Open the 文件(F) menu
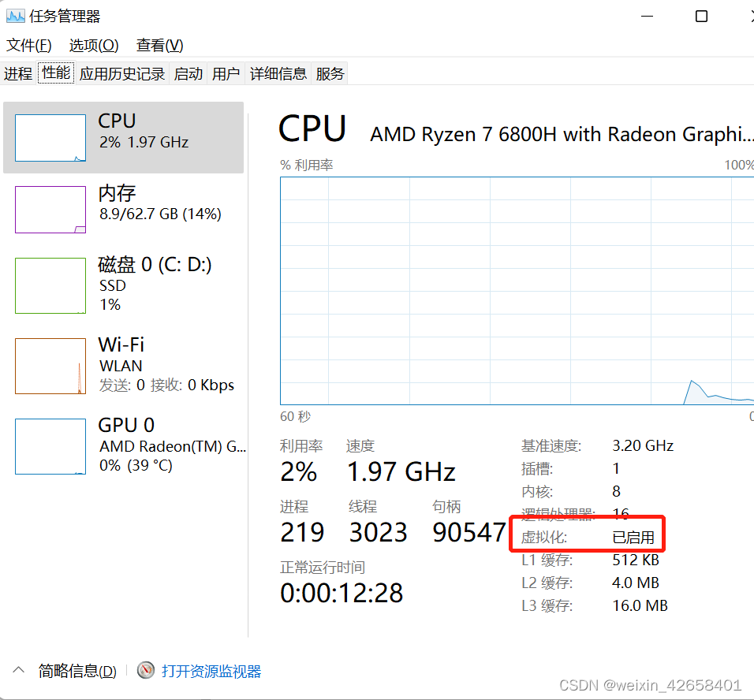 click(29, 45)
